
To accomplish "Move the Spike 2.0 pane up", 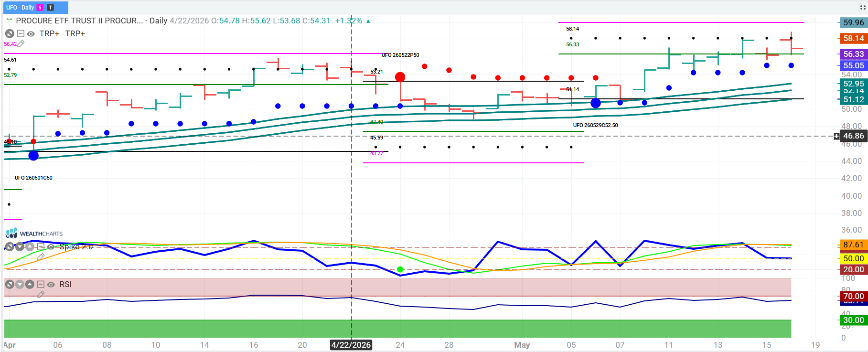I will pyautogui.click(x=30, y=246).
